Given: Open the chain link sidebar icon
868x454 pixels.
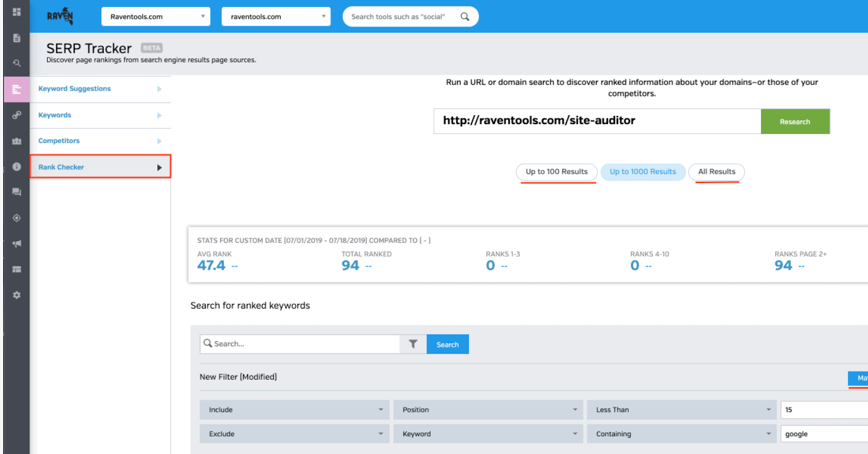Looking at the screenshot, I should click(x=17, y=115).
